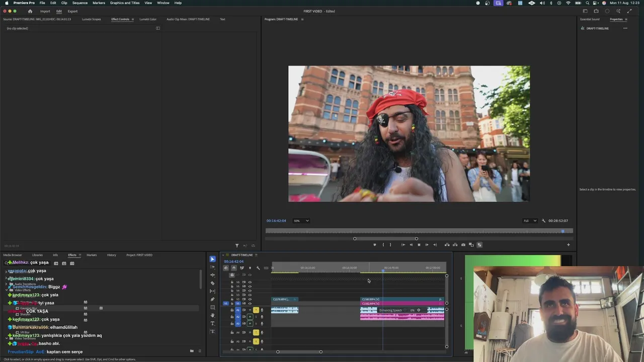Toggle the V1 source patching button
The height and width of the screenshot is (362, 644).
225,304
